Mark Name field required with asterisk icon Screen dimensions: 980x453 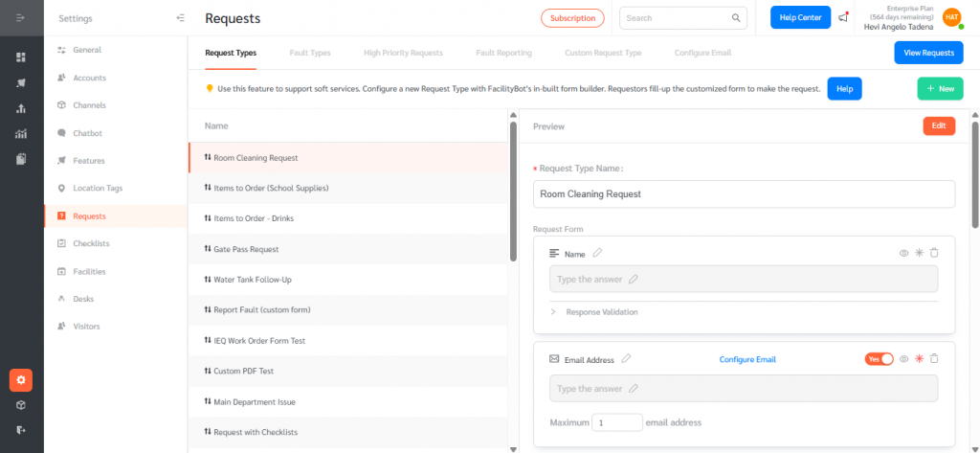(x=919, y=253)
